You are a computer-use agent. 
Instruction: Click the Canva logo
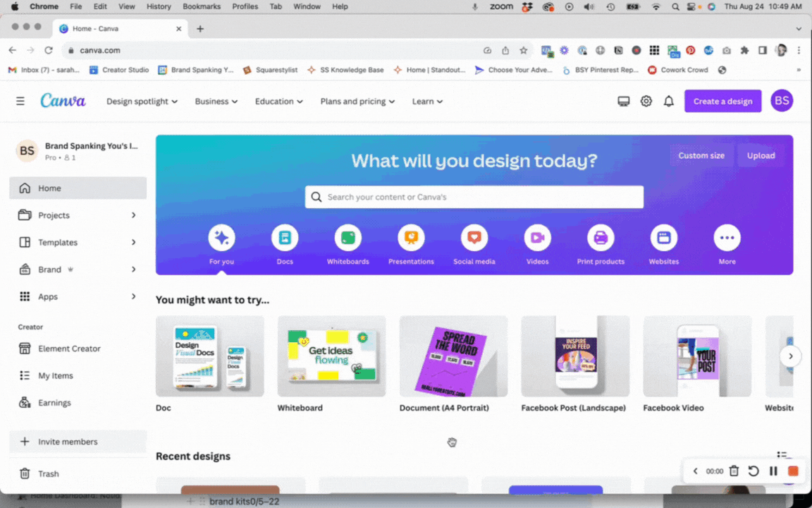(x=63, y=101)
